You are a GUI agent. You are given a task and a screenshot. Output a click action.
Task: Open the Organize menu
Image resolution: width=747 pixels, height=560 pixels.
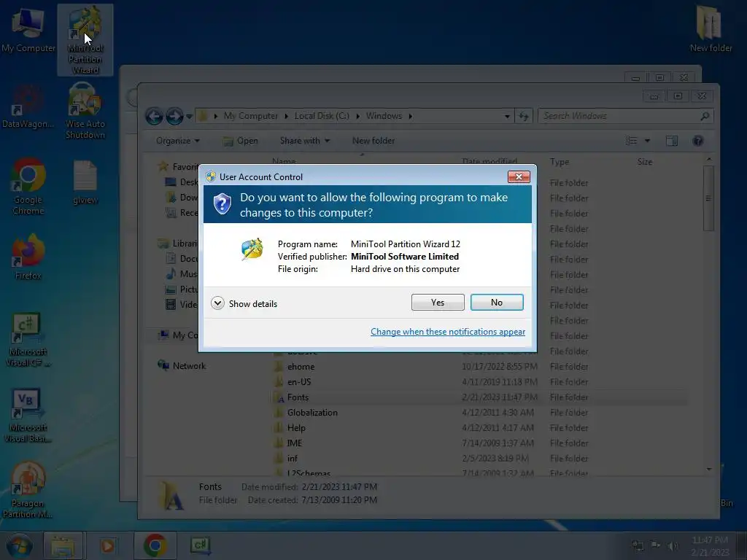click(178, 141)
